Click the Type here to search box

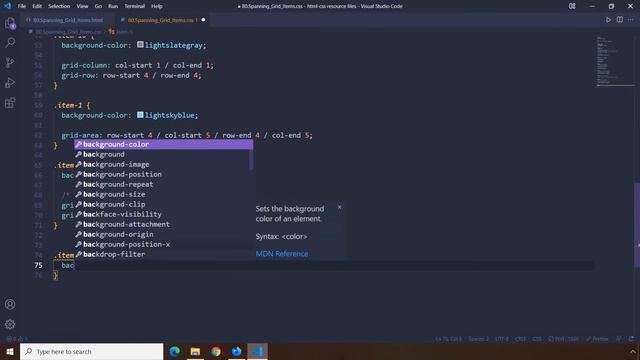click(x=91, y=351)
